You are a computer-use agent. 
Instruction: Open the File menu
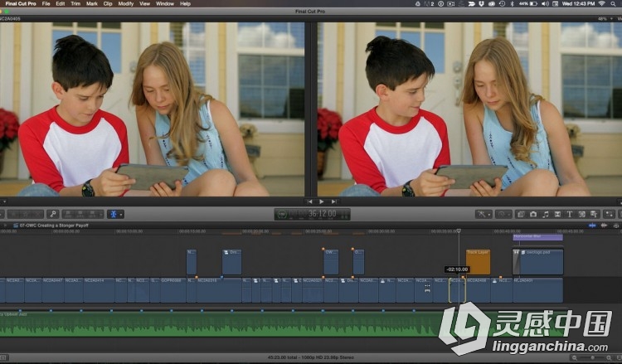(46, 3)
